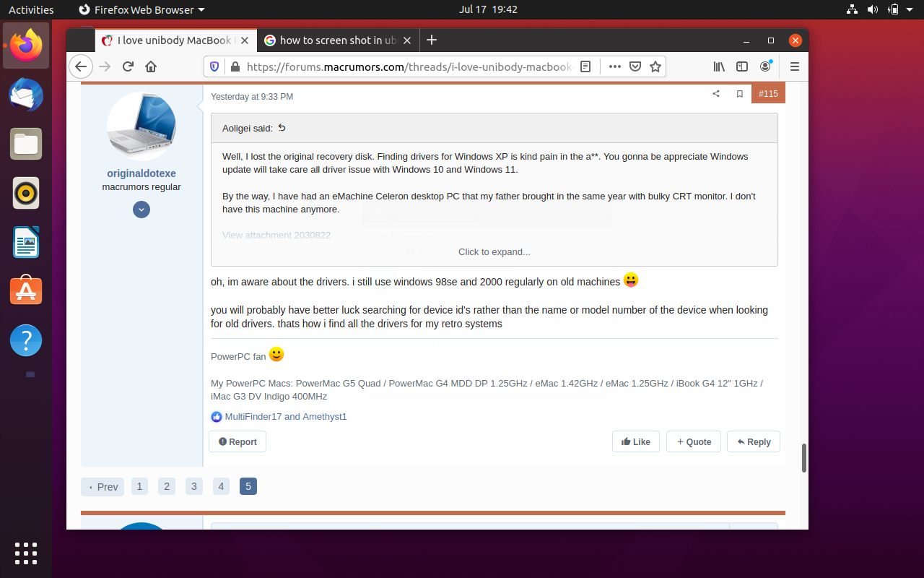This screenshot has width=924, height=578.
Task: Open battery status icon
Action: (893, 9)
